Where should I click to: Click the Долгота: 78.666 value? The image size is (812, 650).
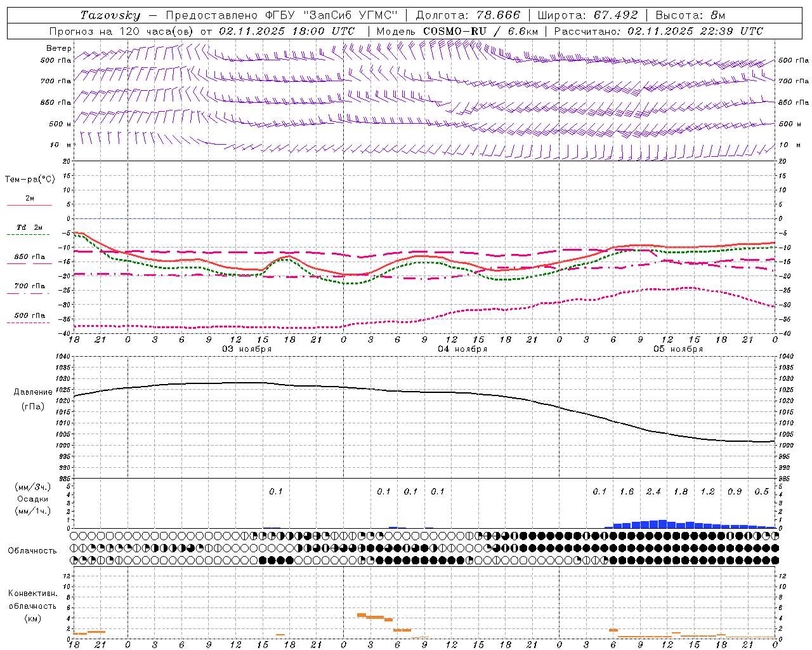468,15
